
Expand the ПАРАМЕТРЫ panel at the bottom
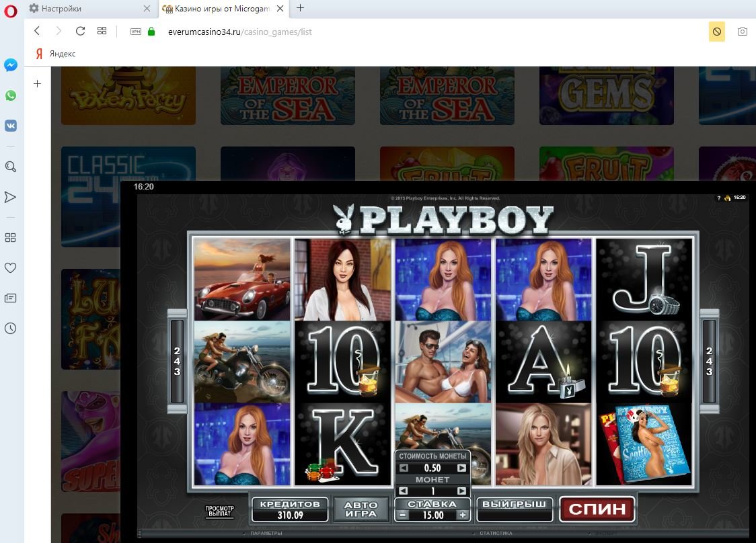click(265, 533)
